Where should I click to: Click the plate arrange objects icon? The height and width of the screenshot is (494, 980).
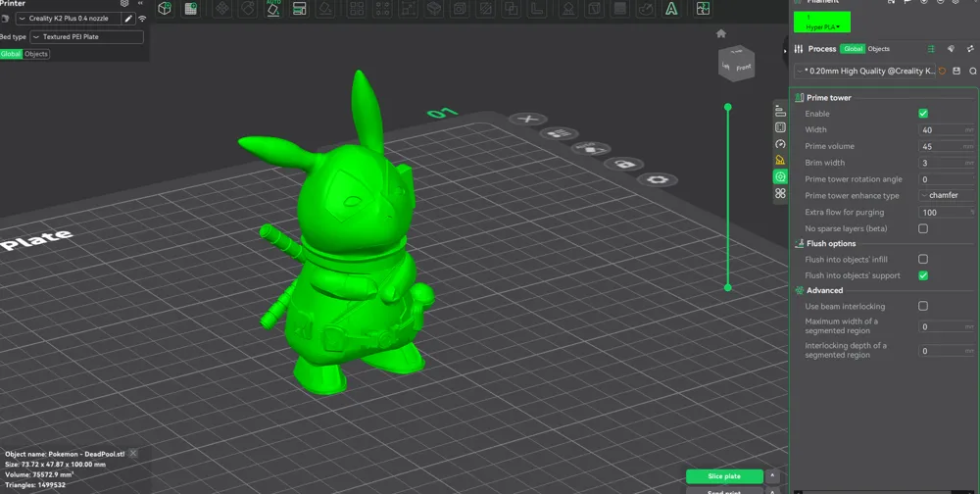(560, 133)
